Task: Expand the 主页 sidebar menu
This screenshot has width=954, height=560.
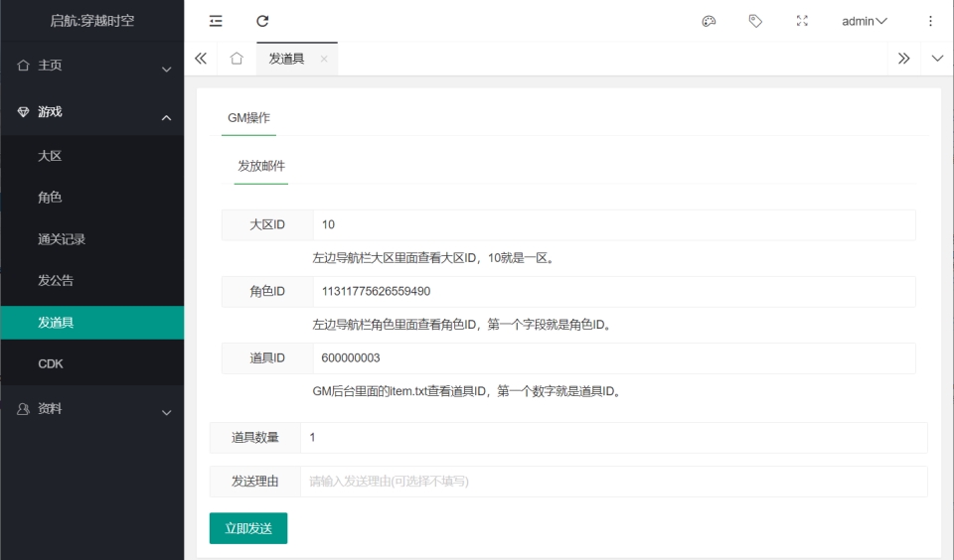Action: coord(91,66)
